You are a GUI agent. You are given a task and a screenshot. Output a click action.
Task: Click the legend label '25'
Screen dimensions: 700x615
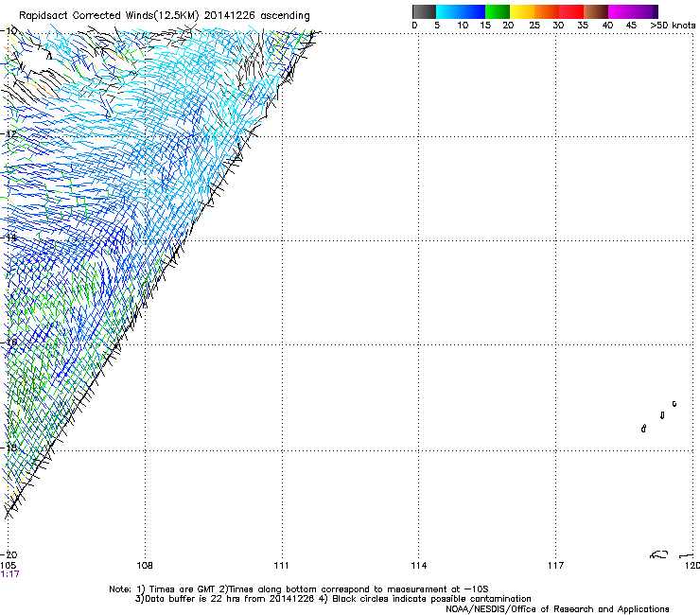click(534, 26)
